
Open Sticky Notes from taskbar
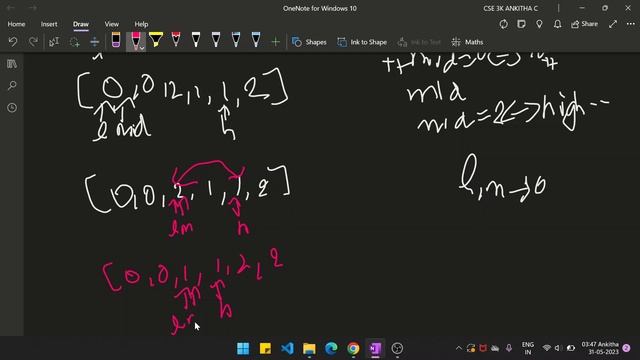click(265, 348)
